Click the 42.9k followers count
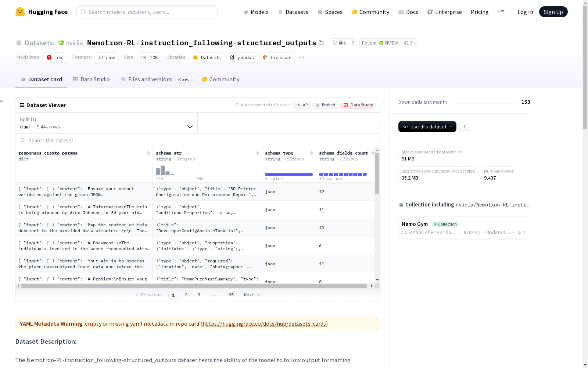This screenshot has width=588, height=368. pos(409,43)
